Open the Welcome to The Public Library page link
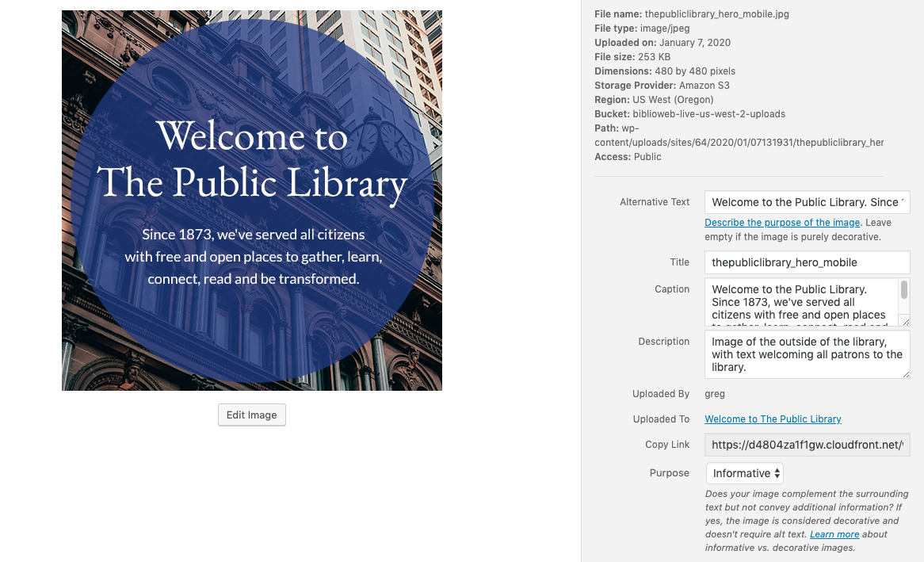 pos(773,419)
